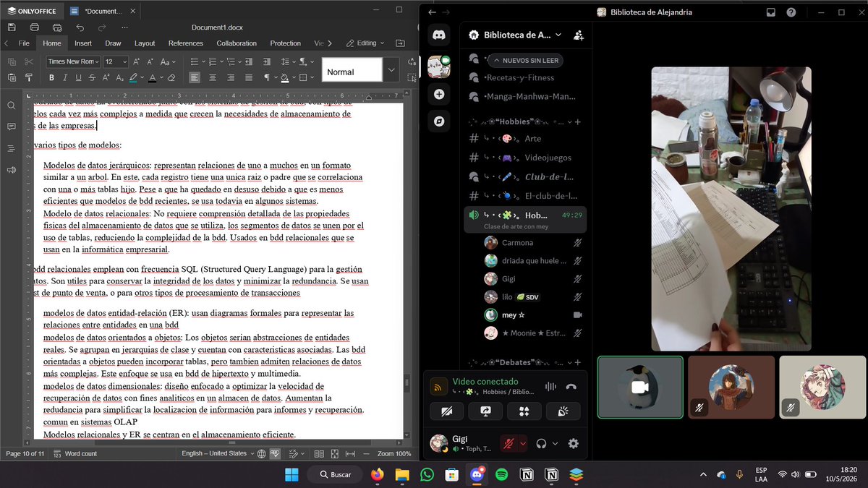Switch to the Collaboration tab
868x488 pixels.
[x=237, y=43]
